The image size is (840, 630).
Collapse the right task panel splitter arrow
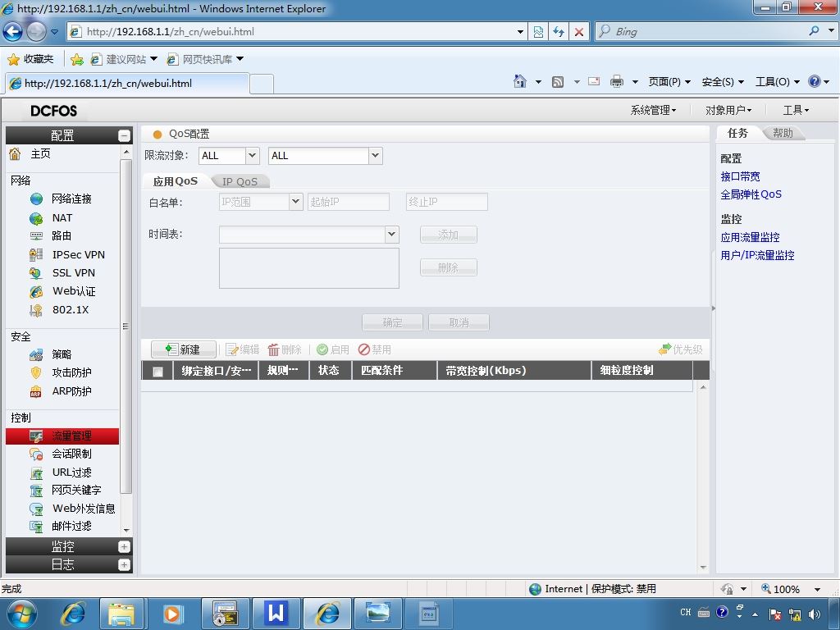coord(713,308)
